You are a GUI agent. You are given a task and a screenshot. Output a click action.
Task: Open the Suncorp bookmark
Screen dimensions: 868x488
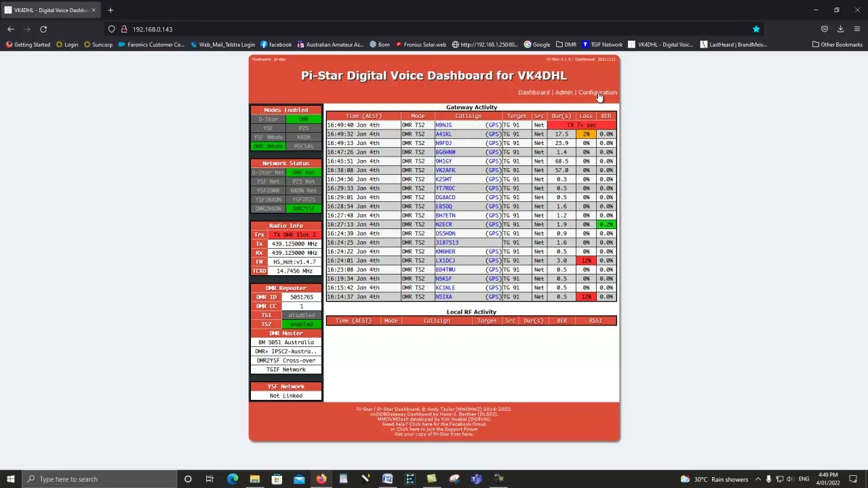point(98,45)
